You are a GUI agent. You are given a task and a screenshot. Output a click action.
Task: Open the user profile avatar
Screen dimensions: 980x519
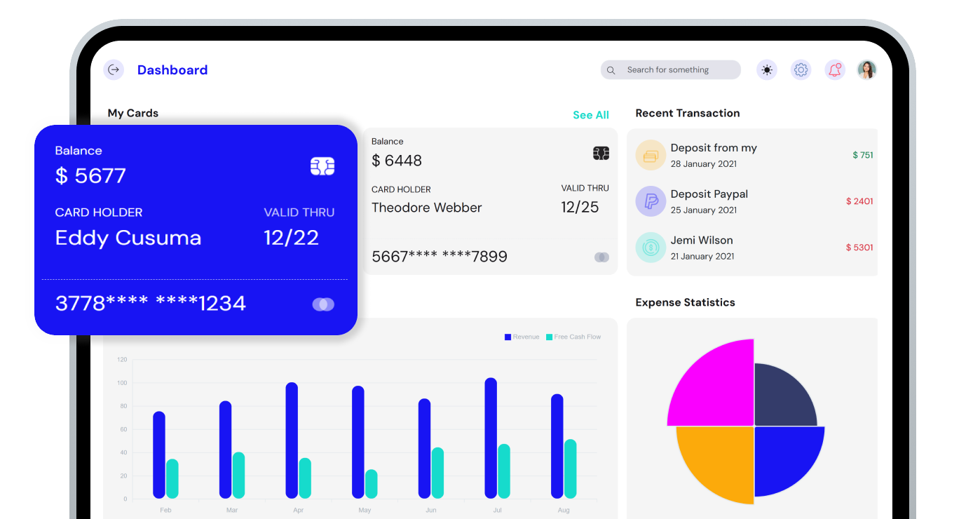[867, 69]
